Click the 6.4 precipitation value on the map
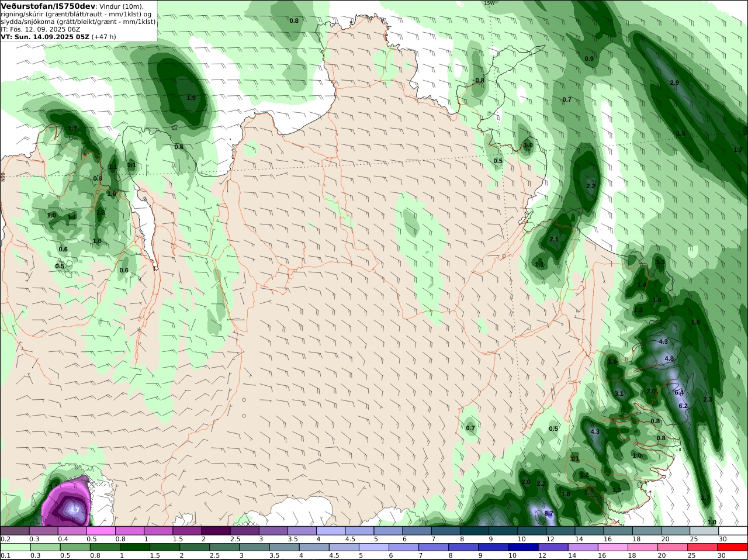 679,393
